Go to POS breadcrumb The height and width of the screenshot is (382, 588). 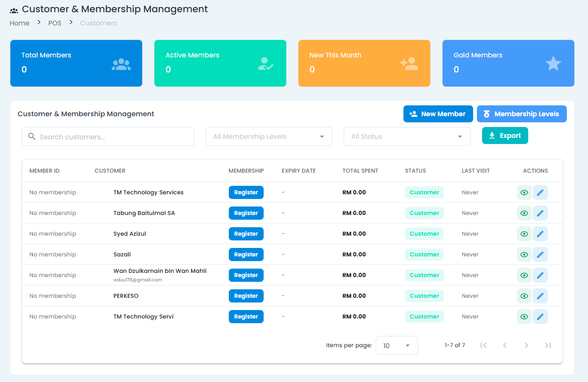(55, 23)
